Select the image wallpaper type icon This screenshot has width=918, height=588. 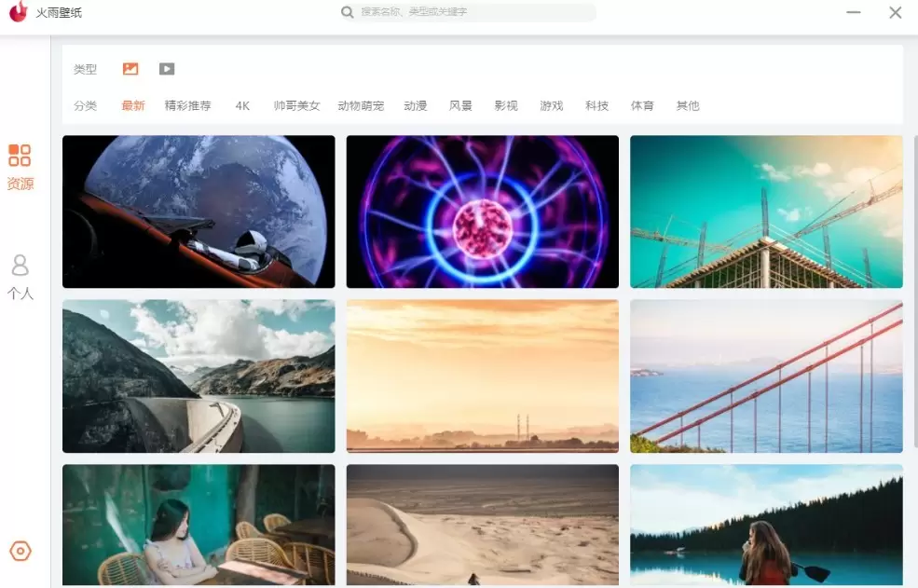[130, 69]
